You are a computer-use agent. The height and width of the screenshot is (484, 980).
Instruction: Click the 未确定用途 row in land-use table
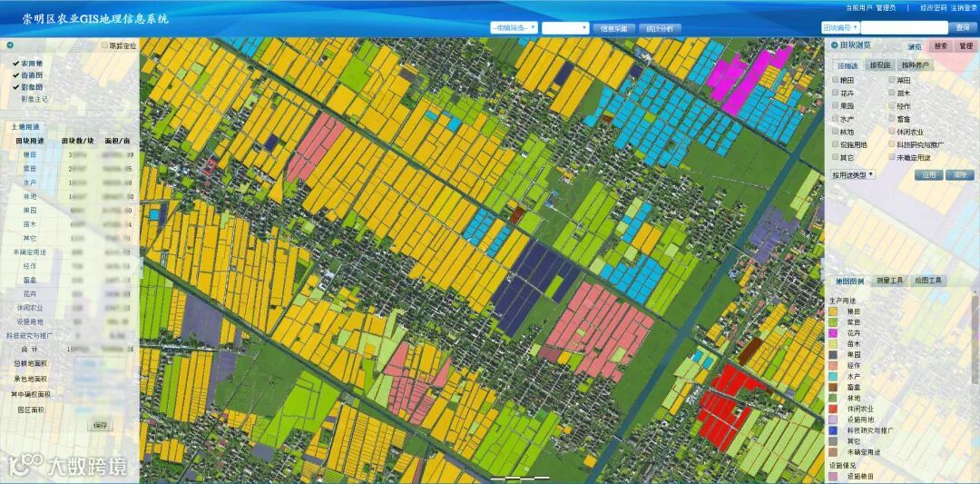click(70, 252)
